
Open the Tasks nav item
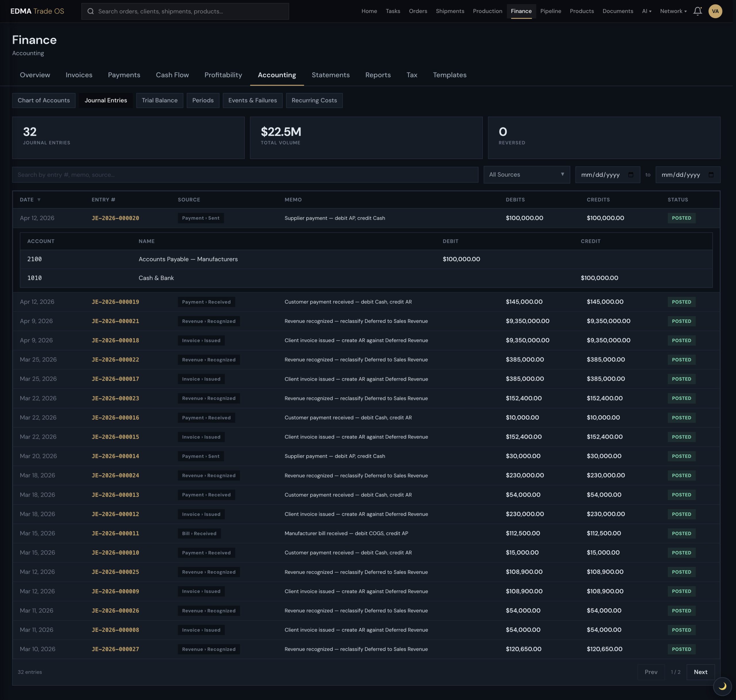(393, 11)
